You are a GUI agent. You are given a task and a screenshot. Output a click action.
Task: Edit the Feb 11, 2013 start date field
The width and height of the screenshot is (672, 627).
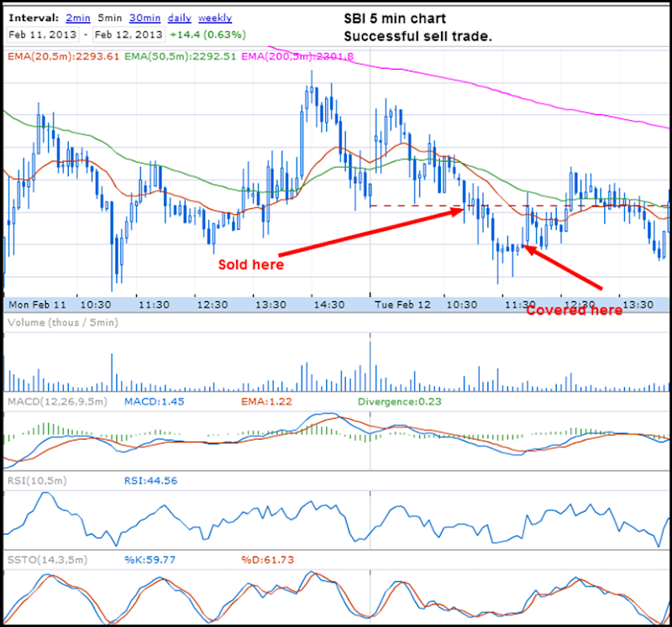point(43,34)
